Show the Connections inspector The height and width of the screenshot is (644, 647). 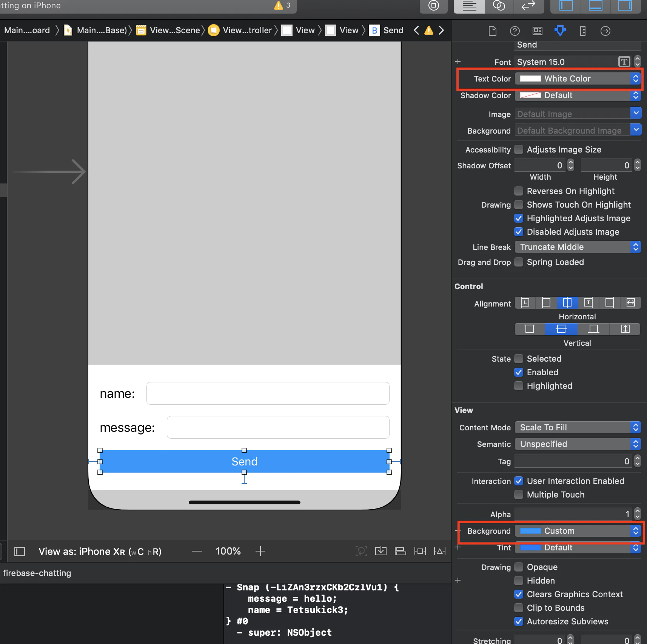[x=605, y=31]
